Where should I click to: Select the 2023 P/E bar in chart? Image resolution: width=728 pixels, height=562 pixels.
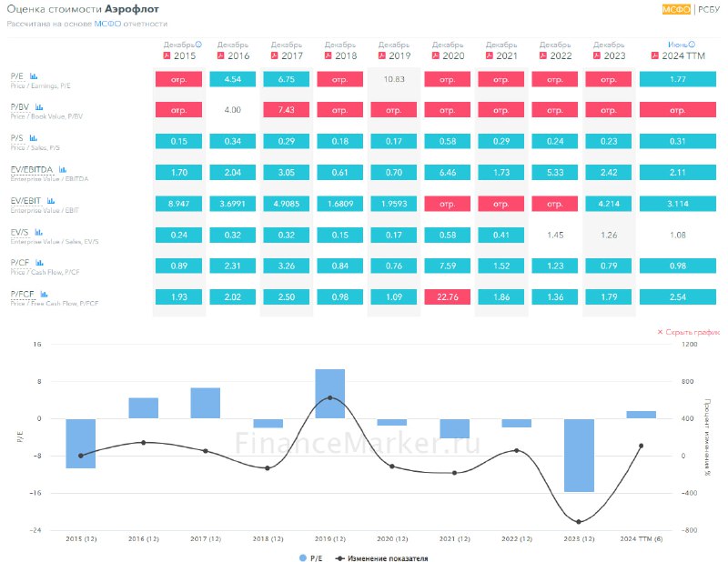579,456
